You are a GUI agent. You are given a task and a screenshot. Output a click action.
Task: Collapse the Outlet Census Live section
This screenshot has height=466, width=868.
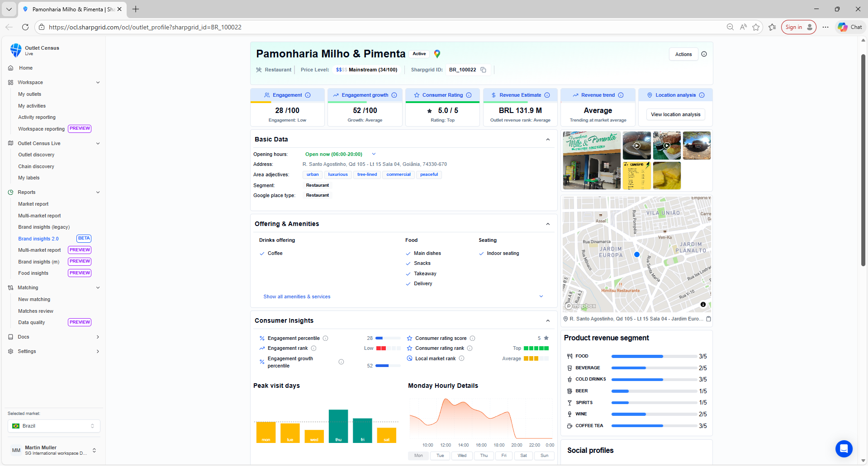point(98,143)
